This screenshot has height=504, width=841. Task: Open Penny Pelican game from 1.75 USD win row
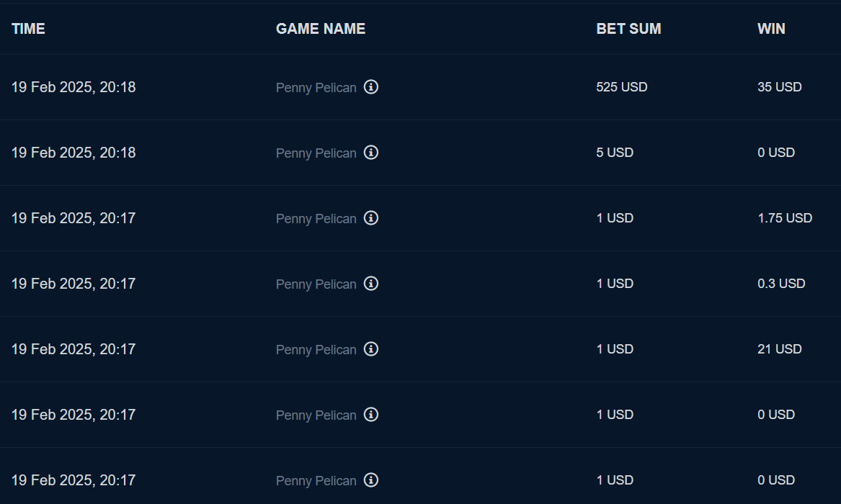coord(316,219)
